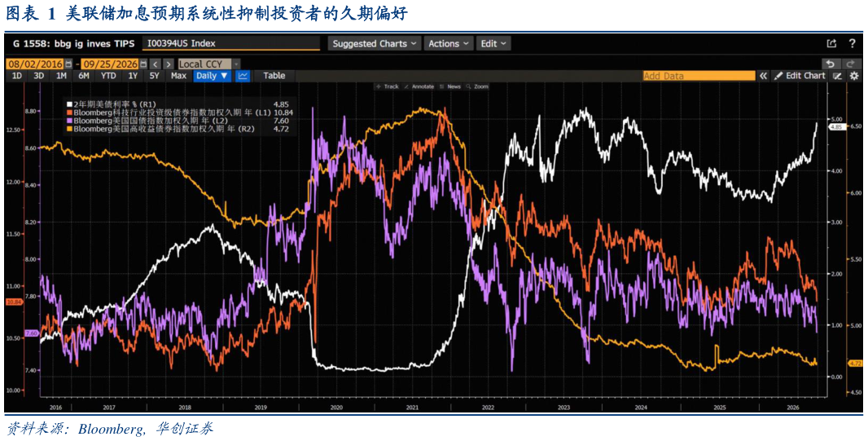Open the end date calendar picker
The width and height of the screenshot is (868, 441).
[x=144, y=64]
